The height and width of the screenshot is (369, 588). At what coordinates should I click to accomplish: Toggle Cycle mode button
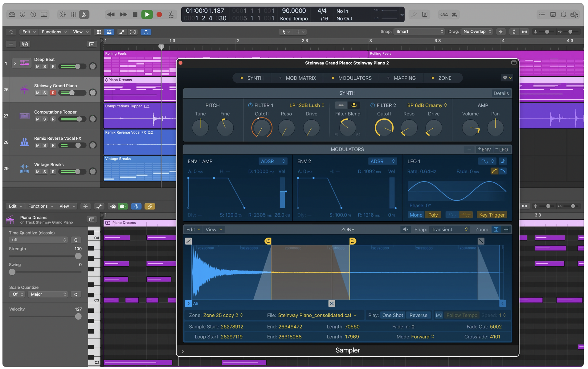pyautogui.click(x=171, y=15)
